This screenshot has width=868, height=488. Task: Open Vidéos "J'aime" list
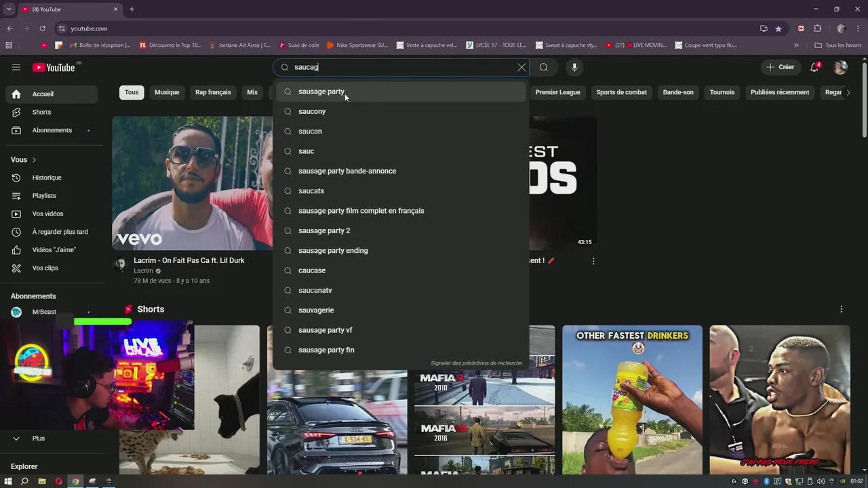[x=52, y=250]
